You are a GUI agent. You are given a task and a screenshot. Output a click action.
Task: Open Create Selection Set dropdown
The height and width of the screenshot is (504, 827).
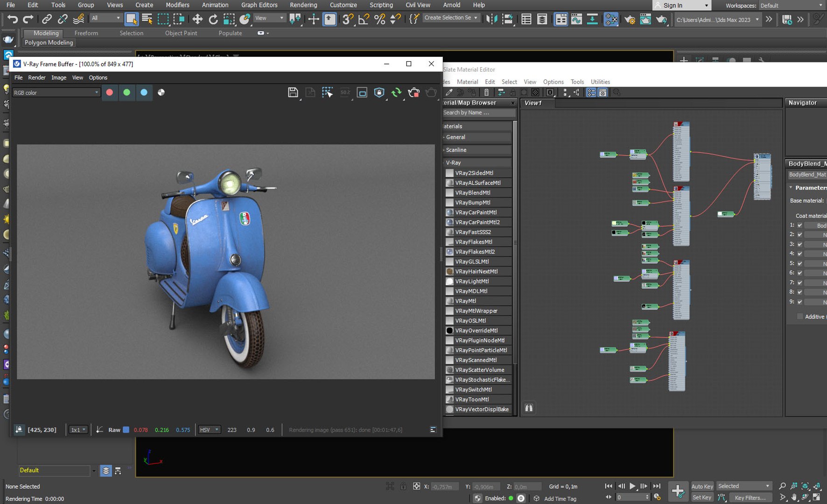click(451, 18)
